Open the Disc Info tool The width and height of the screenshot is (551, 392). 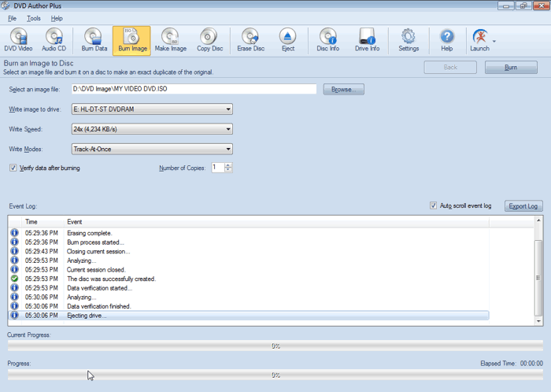point(327,40)
